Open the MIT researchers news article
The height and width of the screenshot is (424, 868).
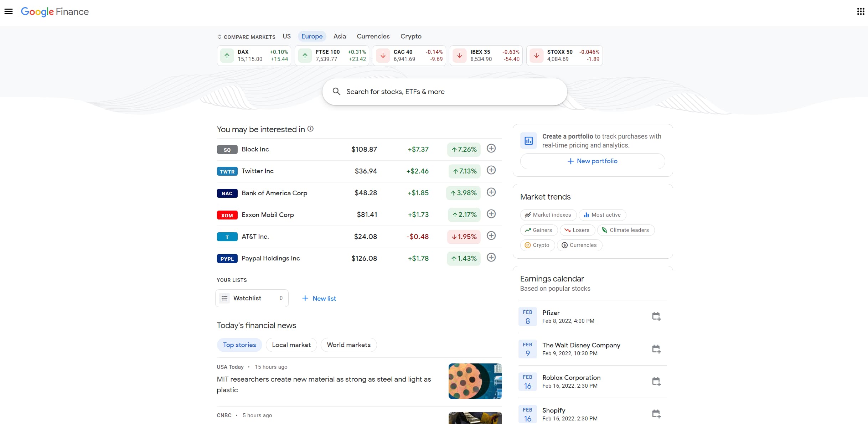click(324, 384)
